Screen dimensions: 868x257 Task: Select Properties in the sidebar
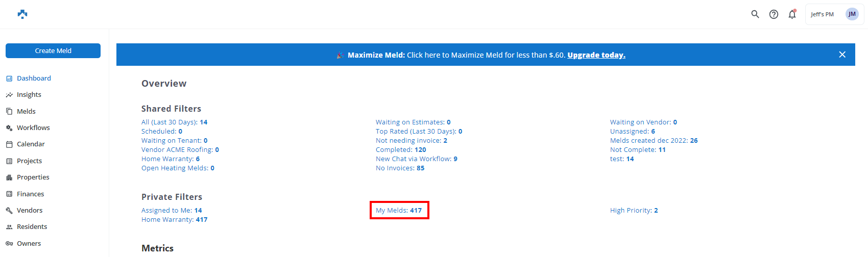coord(33,177)
